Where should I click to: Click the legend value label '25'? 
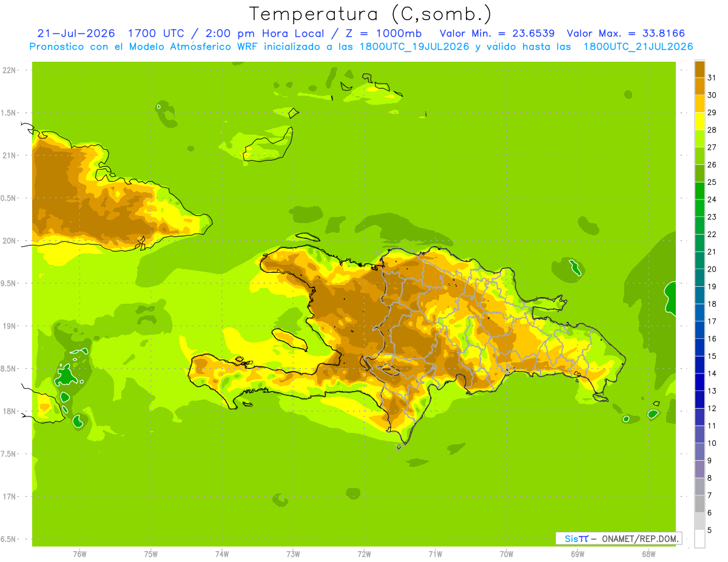712,182
